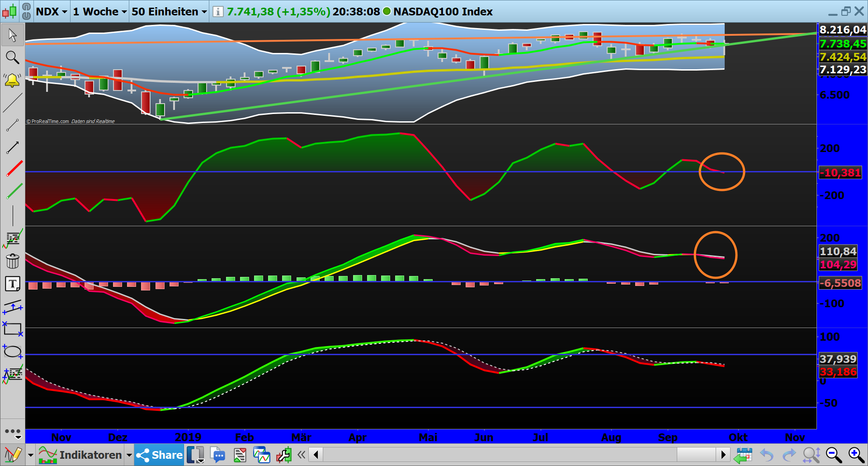868x466 pixels.
Task: Toggle the window link icon top-left
Action: [27, 12]
